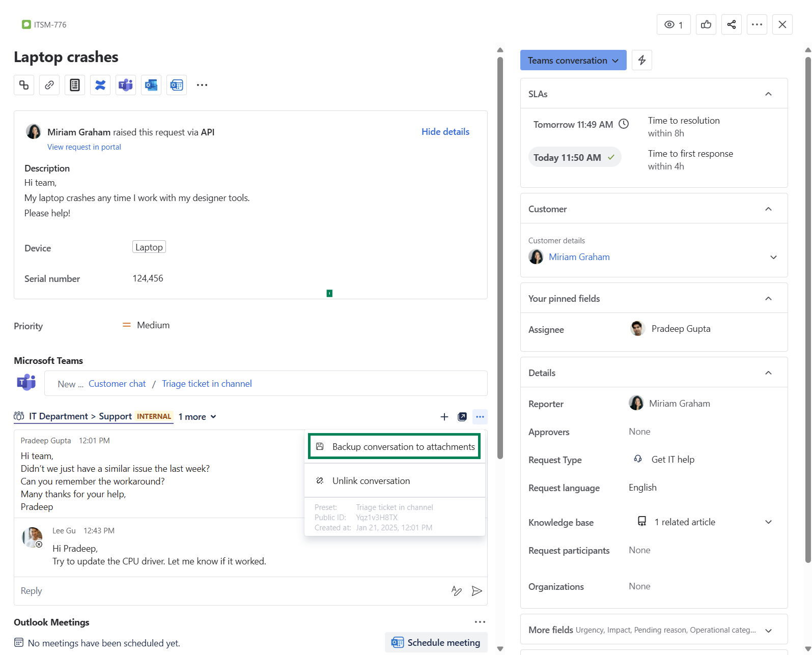
Task: Open Microsoft Teams toolbar icon
Action: [126, 85]
